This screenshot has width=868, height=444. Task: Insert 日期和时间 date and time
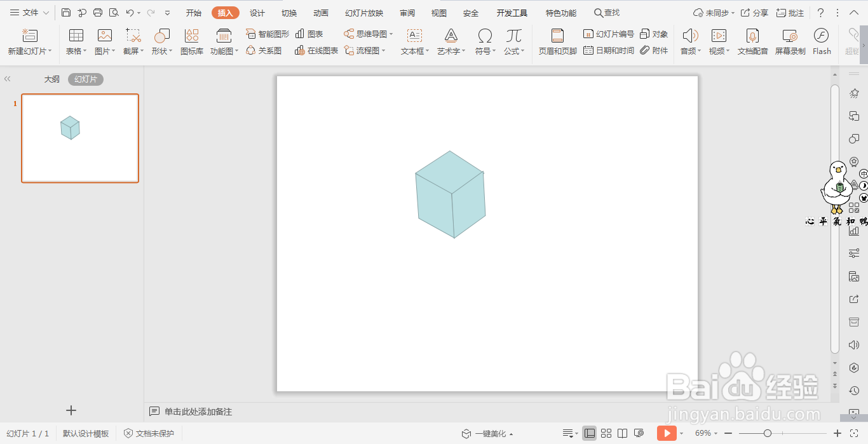(609, 50)
